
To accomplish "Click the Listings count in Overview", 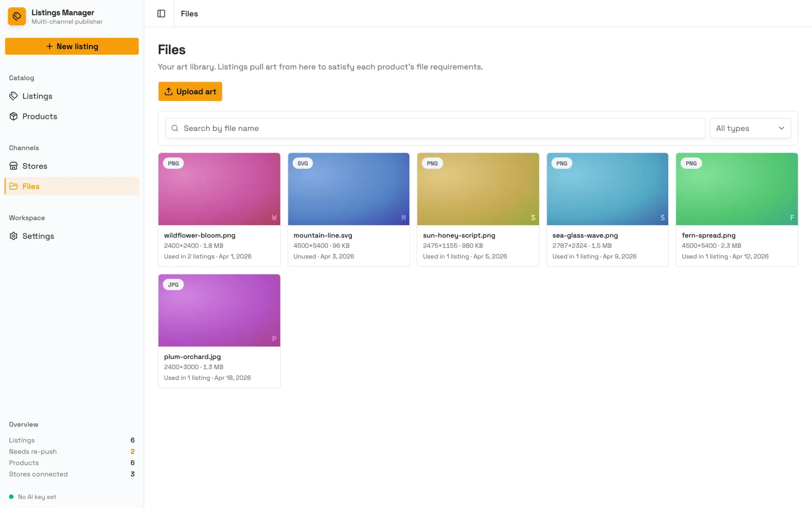I will [x=133, y=440].
